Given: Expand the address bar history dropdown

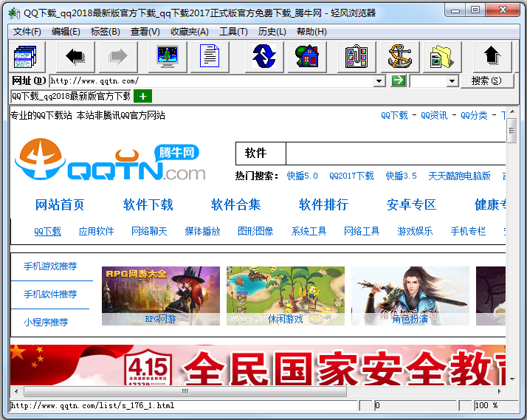Looking at the screenshot, I should pos(379,81).
